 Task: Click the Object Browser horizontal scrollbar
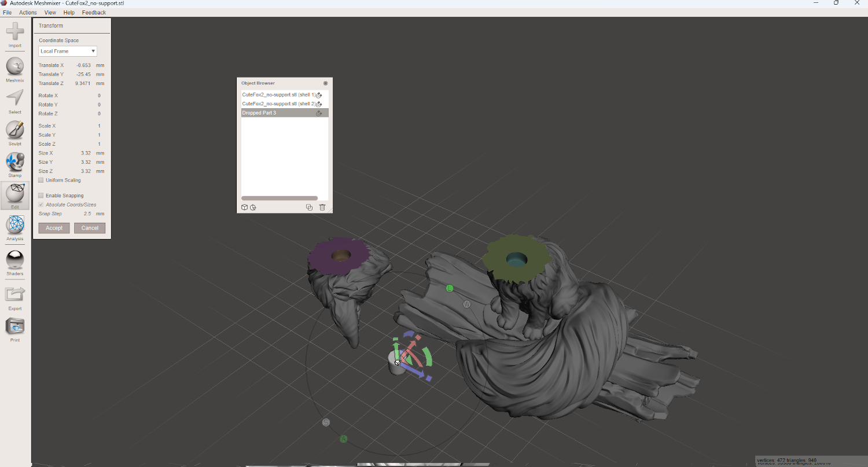click(x=279, y=198)
